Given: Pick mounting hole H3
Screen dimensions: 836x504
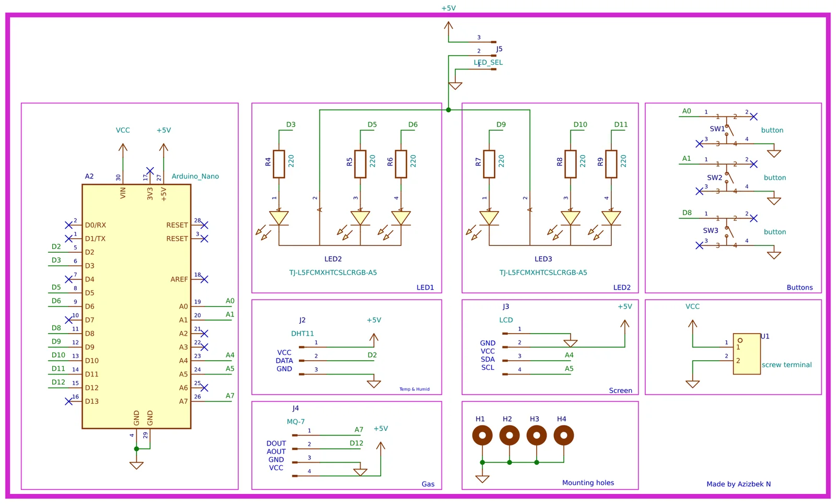Looking at the screenshot, I should pos(537,435).
